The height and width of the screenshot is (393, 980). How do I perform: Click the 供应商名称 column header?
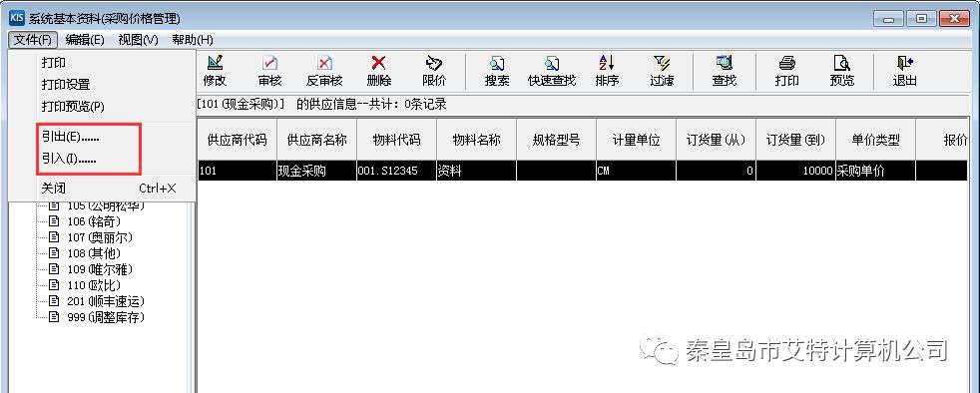317,140
